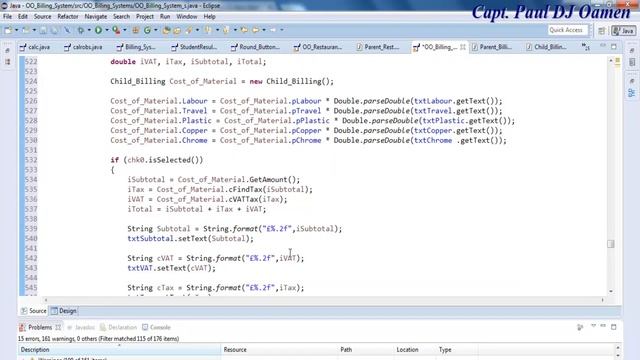Sort problems by Description column header
640x360 pixels.
tap(119, 350)
